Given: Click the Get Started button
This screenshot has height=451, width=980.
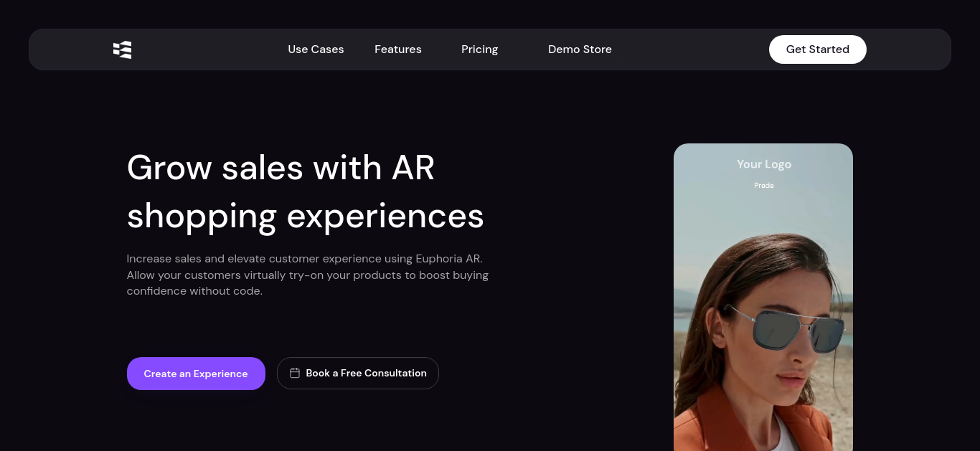Looking at the screenshot, I should point(818,49).
